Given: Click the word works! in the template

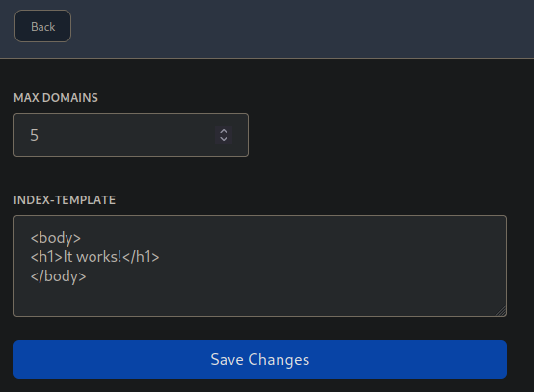Looking at the screenshot, I should pyautogui.click(x=99, y=257).
